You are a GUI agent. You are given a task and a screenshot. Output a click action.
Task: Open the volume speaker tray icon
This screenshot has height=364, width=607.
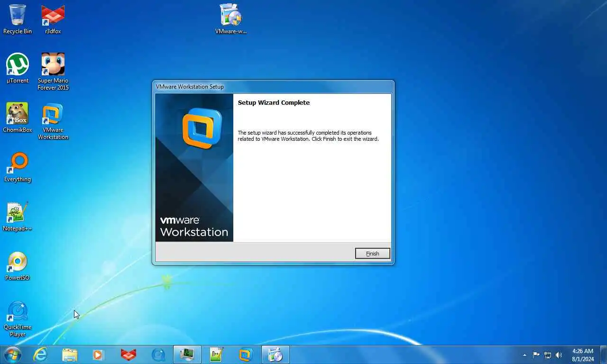coord(559,355)
